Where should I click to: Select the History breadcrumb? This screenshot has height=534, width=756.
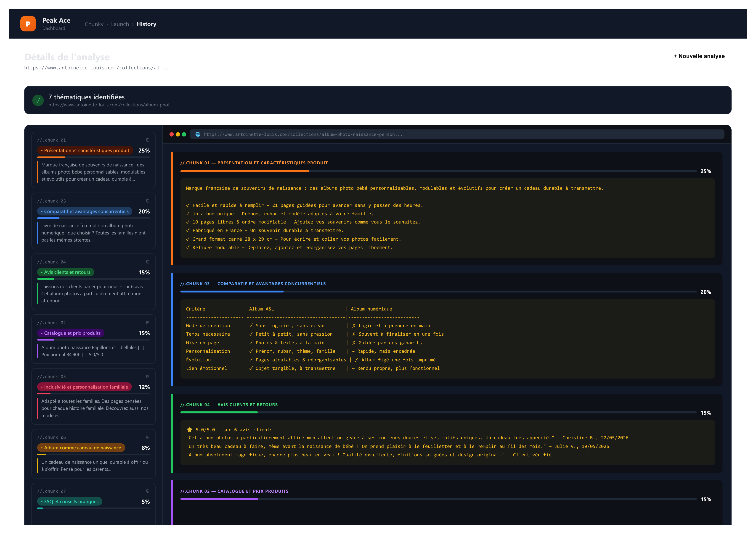click(x=146, y=24)
